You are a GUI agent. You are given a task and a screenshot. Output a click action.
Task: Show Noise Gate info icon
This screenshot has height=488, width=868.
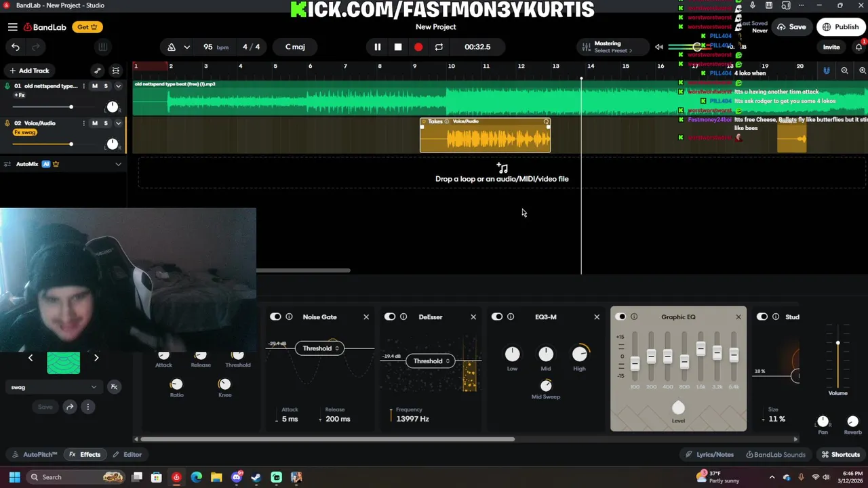click(290, 317)
